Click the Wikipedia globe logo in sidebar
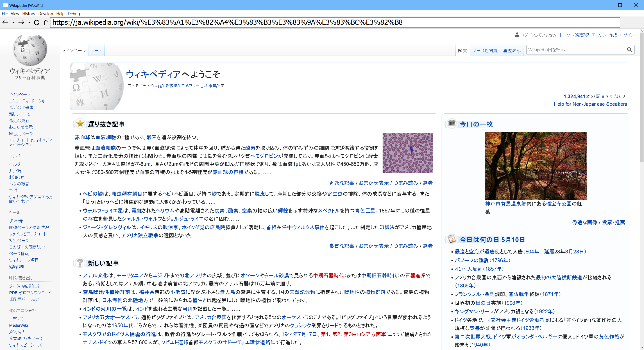 click(x=30, y=50)
